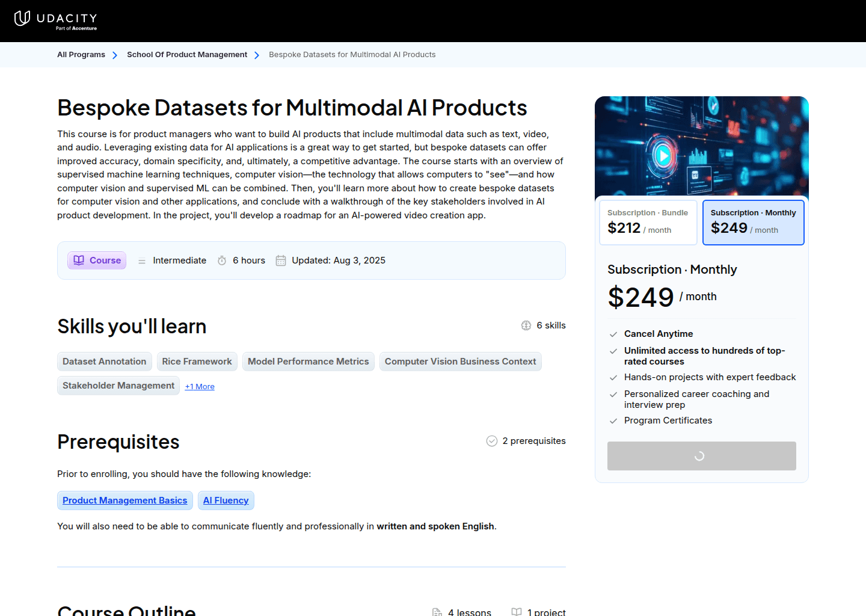Click the Udacity logo in header

coord(55,20)
